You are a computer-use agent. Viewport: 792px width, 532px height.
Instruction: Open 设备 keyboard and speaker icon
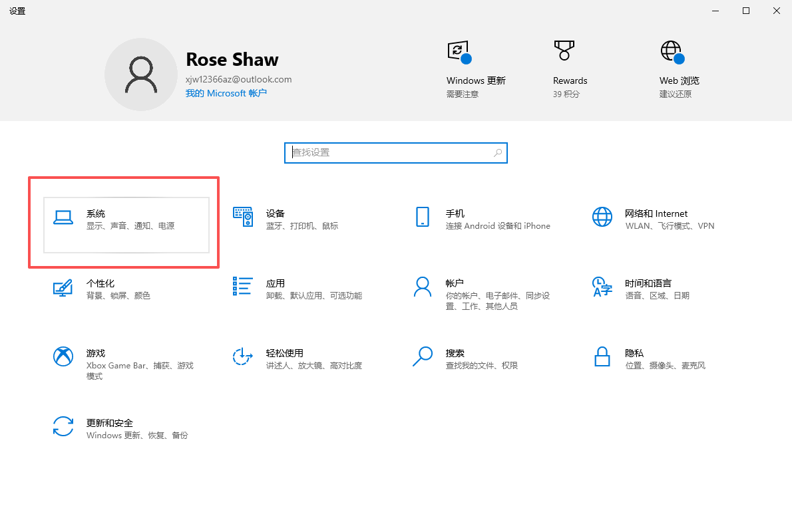point(243,217)
